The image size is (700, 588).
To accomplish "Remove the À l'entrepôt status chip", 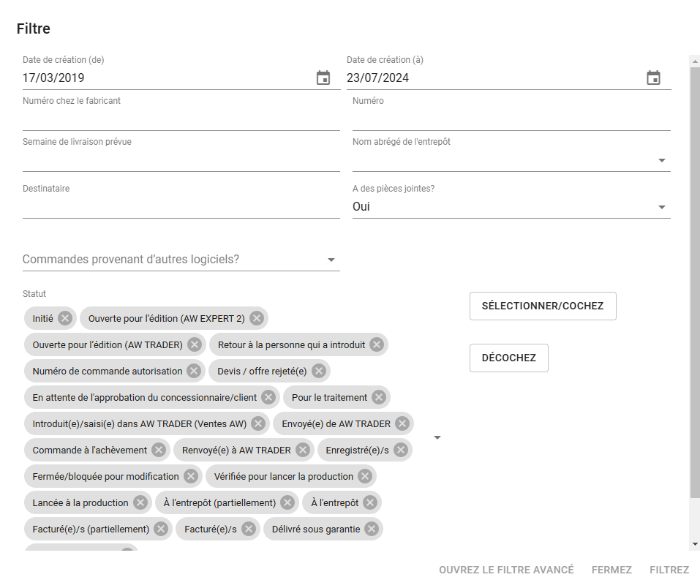I will click(370, 502).
